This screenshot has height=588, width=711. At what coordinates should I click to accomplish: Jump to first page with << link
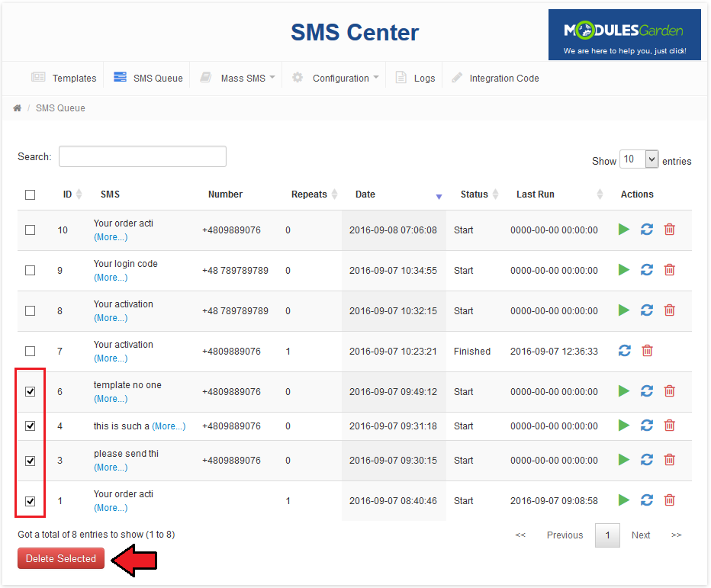[x=520, y=535]
